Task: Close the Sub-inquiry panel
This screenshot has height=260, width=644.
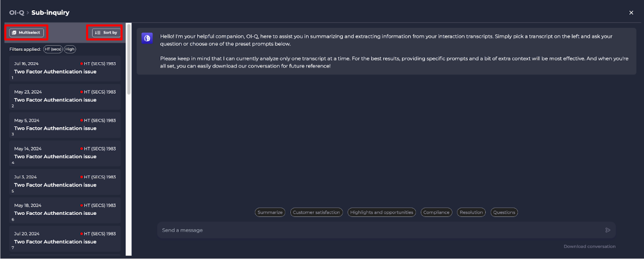Action: 631,13
